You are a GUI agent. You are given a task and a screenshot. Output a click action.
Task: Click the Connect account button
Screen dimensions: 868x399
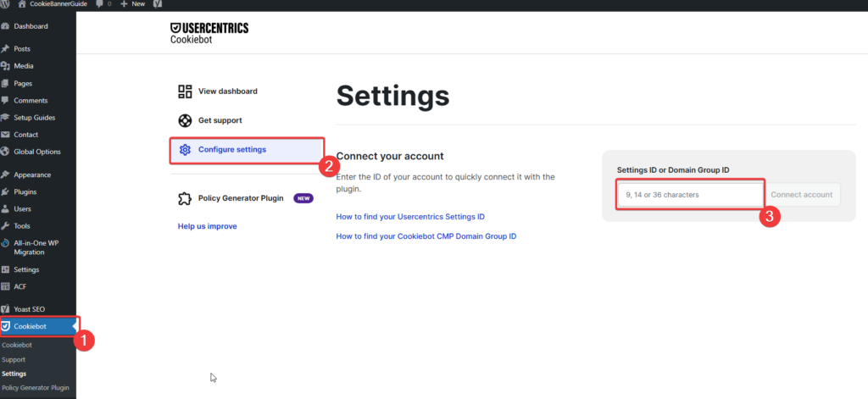click(802, 195)
